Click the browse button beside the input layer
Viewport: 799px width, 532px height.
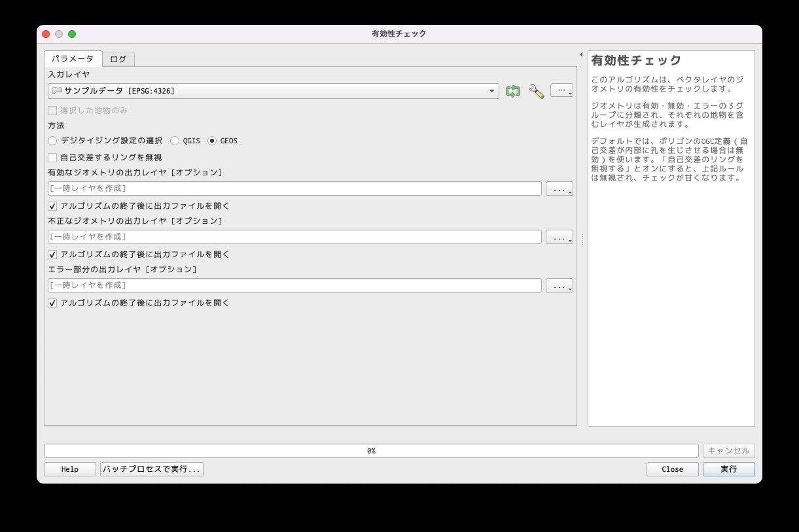561,91
